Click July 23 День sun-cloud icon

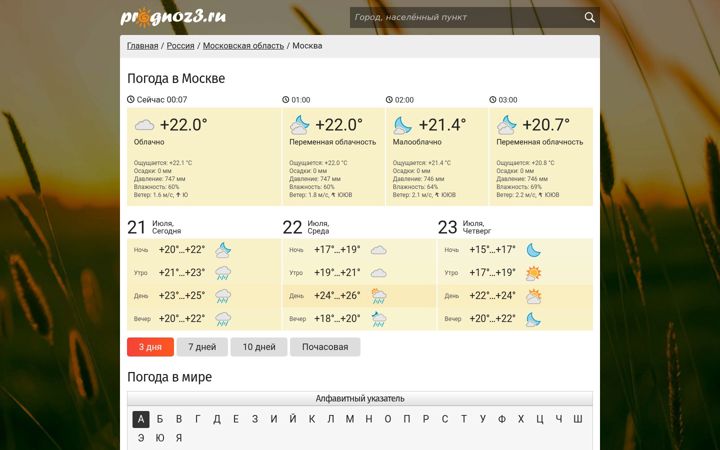[534, 296]
